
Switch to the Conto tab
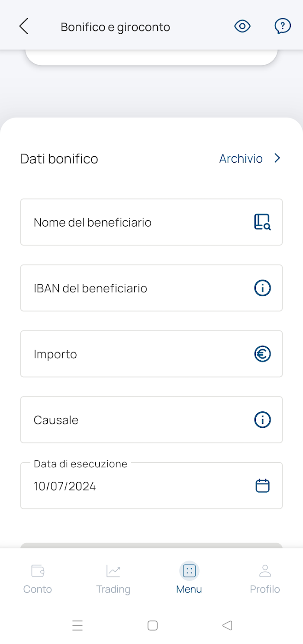(x=38, y=579)
